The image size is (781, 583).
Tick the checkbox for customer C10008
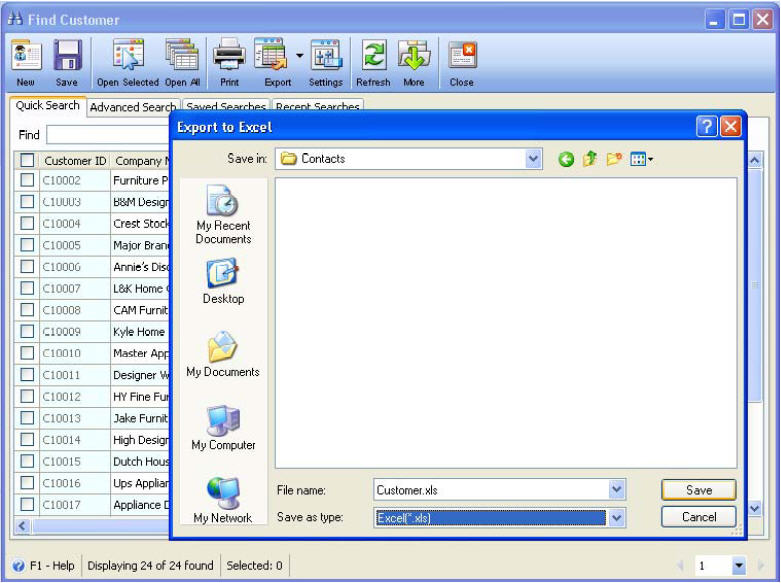tap(27, 310)
